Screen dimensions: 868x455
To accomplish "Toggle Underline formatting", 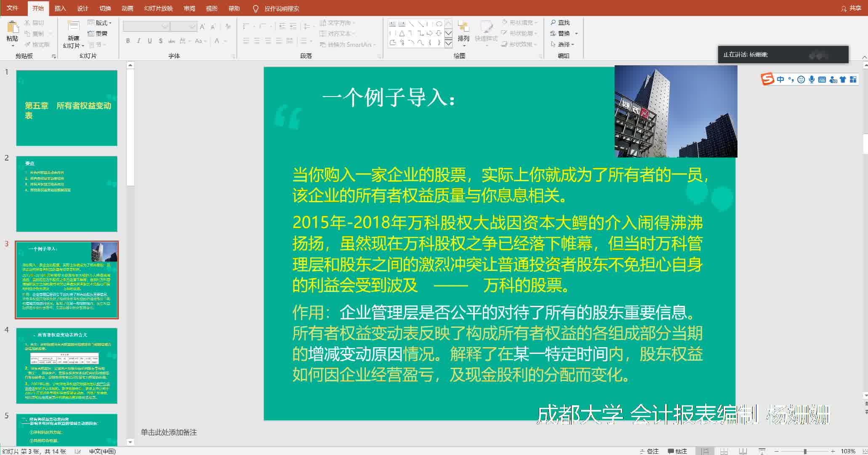I will pos(149,41).
